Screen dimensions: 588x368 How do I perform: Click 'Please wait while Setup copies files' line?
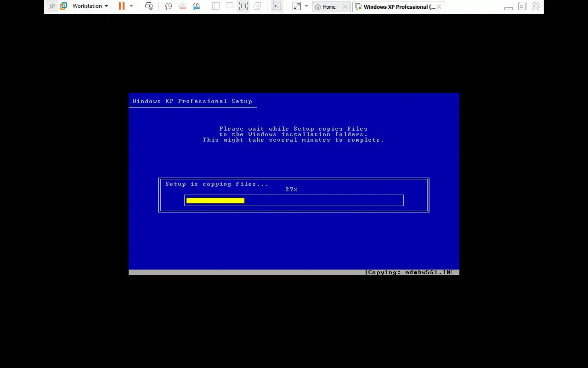click(294, 129)
